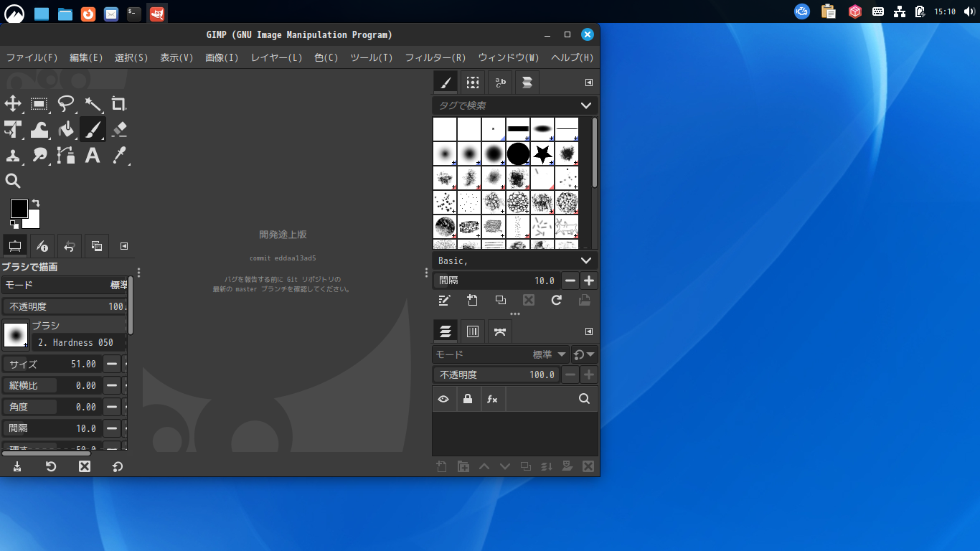Open the レイヤー(L) menu
This screenshot has height=551, width=980.
(x=275, y=58)
